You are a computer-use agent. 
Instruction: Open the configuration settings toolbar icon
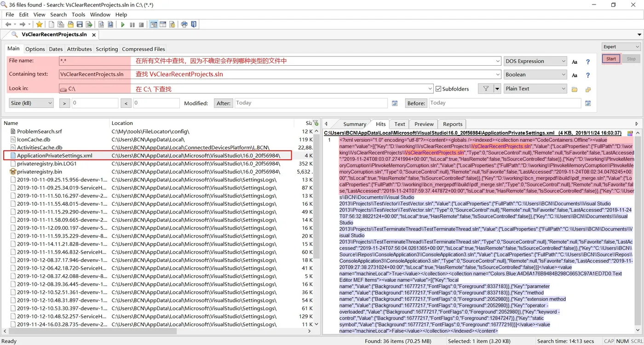[x=172, y=24]
